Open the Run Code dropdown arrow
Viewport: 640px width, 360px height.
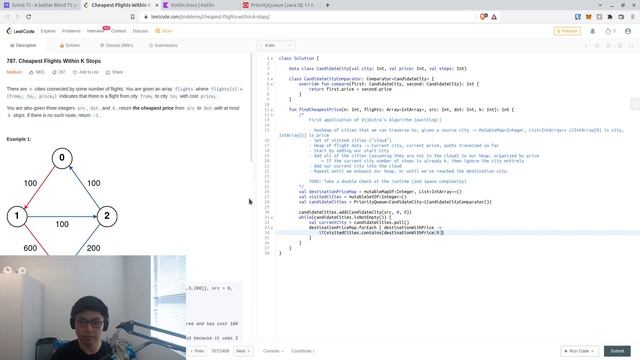click(x=592, y=351)
